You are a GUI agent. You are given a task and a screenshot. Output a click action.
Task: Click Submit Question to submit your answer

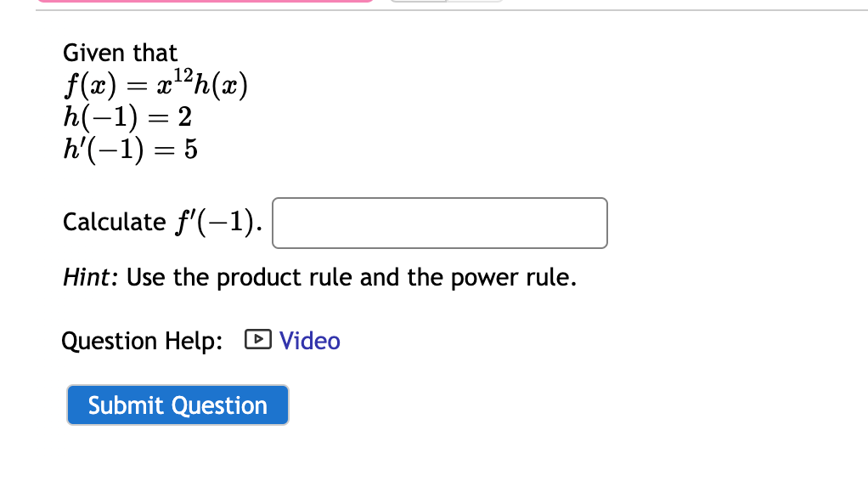coord(177,405)
